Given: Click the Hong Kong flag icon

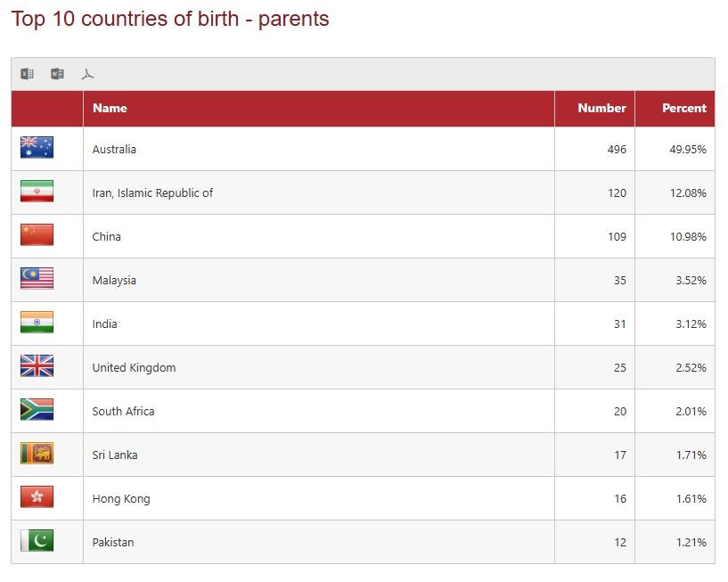Looking at the screenshot, I should pyautogui.click(x=37, y=497).
